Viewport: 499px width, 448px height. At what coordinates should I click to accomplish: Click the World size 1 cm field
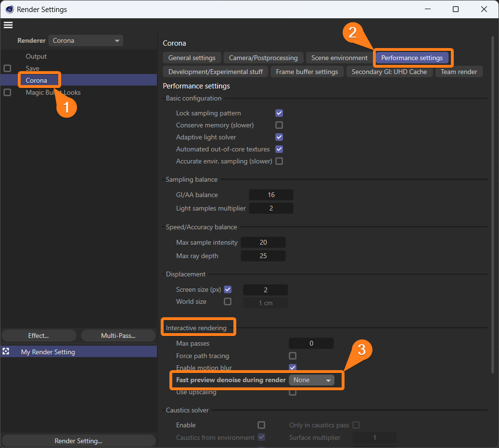coord(266,303)
